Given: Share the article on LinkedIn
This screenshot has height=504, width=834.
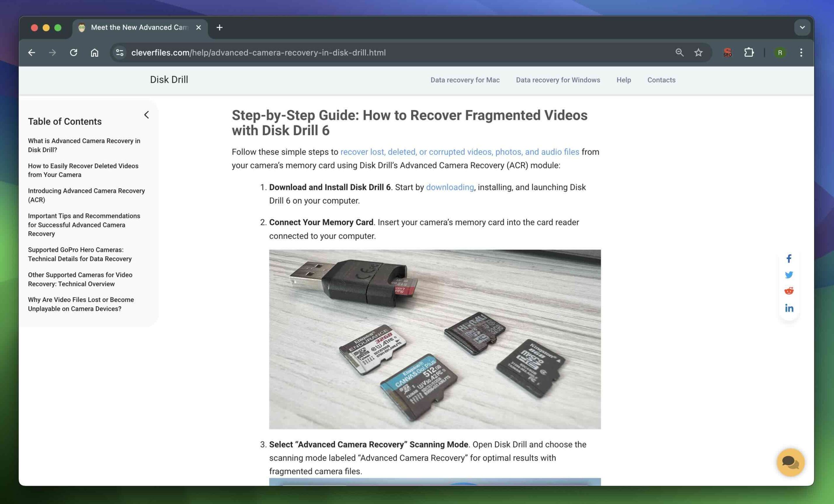Looking at the screenshot, I should [789, 308].
